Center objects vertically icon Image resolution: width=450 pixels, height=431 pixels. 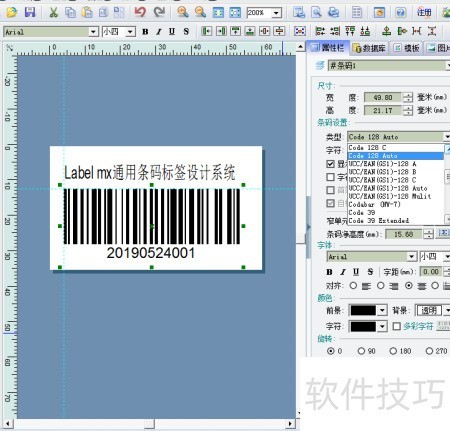click(x=279, y=31)
